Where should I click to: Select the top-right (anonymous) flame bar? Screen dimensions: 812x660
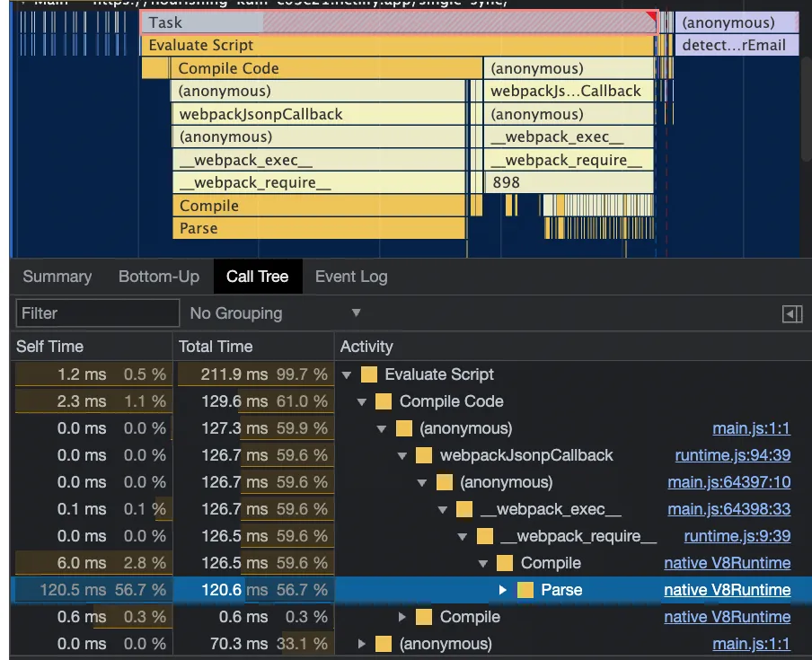(x=737, y=22)
